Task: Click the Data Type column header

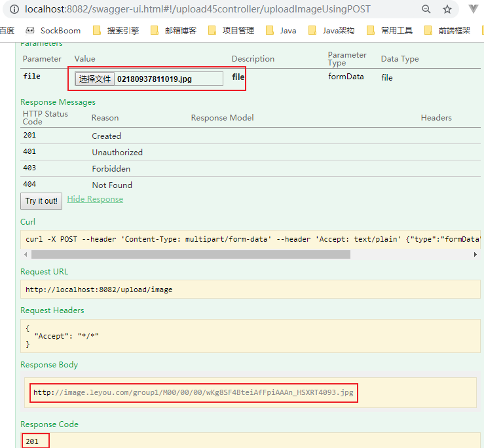Action: pyautogui.click(x=400, y=59)
